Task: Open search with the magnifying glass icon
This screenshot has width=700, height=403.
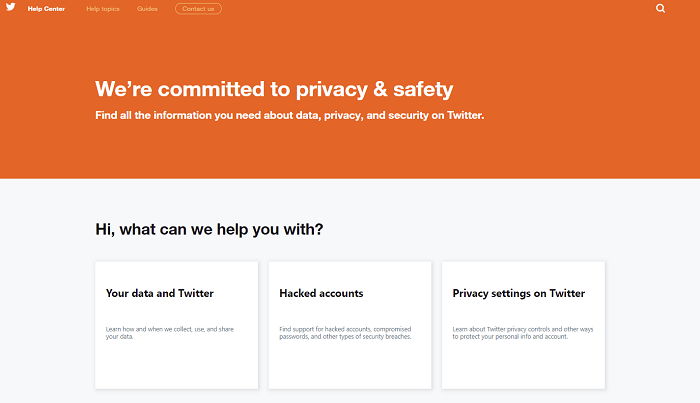Action: 660,8
